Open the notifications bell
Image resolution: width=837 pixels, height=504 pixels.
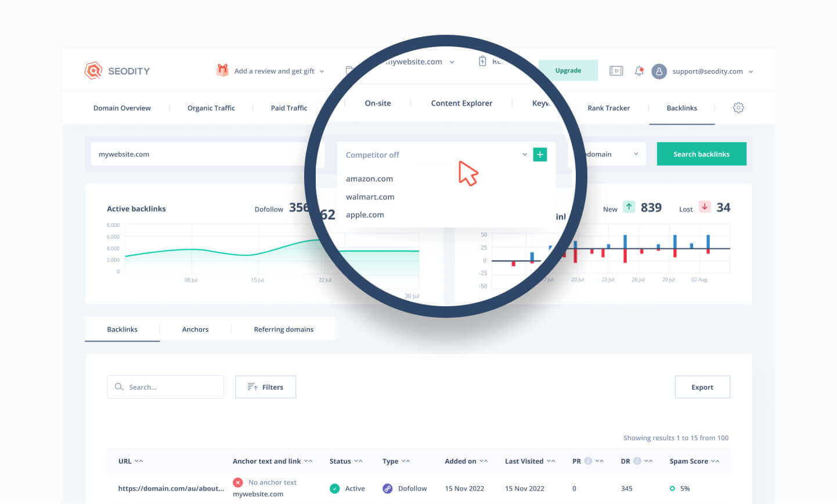coord(639,71)
